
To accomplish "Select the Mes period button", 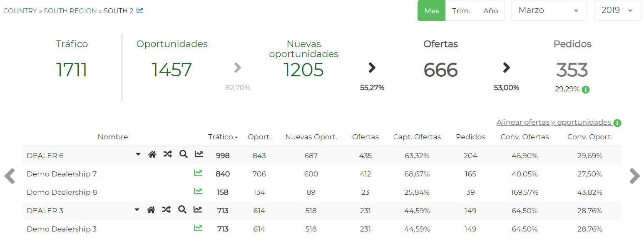I will point(431,11).
